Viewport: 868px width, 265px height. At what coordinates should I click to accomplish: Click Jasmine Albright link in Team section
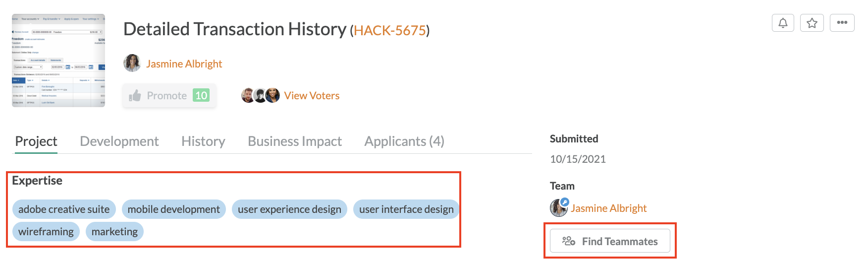click(x=608, y=208)
